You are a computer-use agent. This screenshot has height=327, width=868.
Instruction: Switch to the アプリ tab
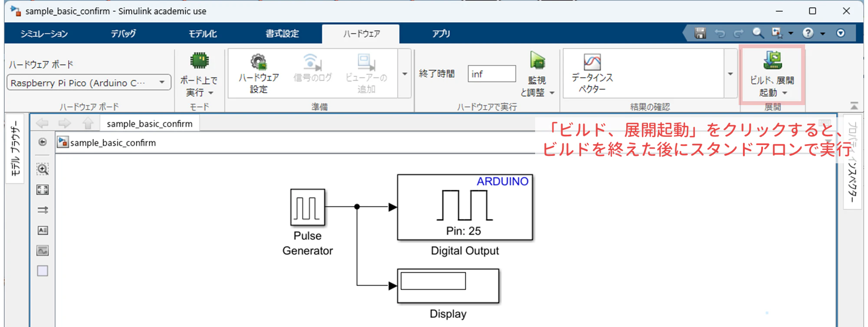coord(441,33)
